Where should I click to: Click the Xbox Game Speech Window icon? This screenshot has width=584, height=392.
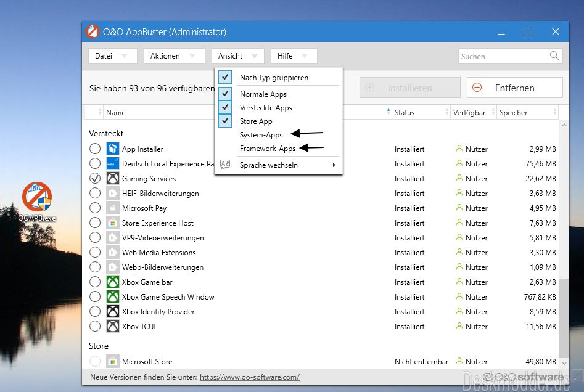click(x=112, y=296)
